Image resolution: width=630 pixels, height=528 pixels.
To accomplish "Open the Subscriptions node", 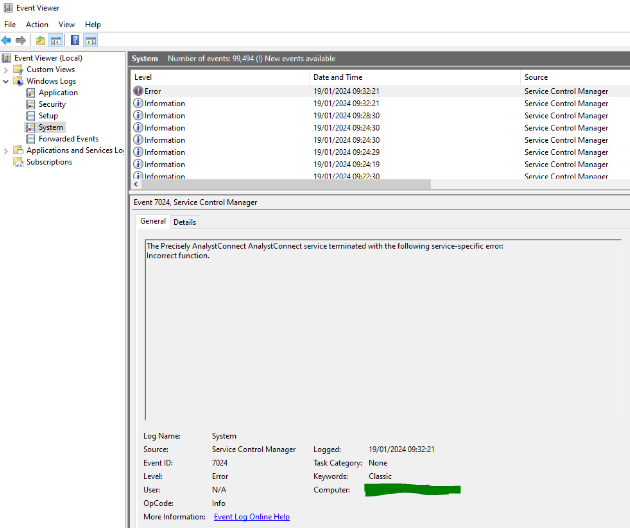I will point(49,162).
